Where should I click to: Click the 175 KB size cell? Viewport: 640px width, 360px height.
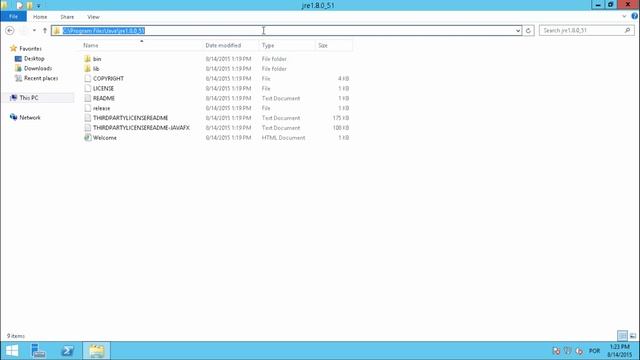tap(340, 118)
